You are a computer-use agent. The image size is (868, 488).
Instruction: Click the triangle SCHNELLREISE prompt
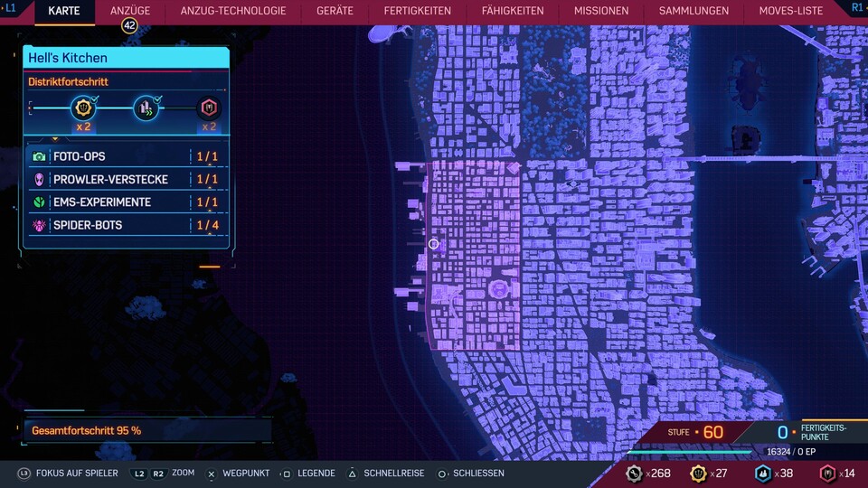[x=386, y=474]
